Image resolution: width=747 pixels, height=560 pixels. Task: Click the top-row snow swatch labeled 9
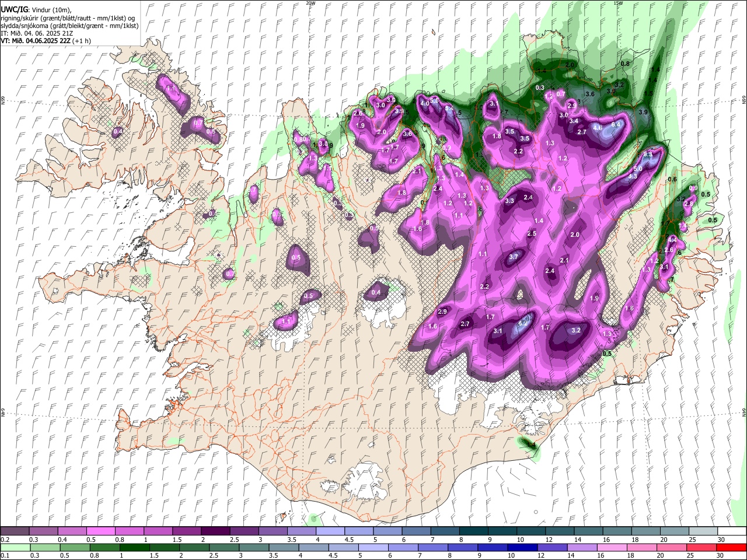[502, 531]
